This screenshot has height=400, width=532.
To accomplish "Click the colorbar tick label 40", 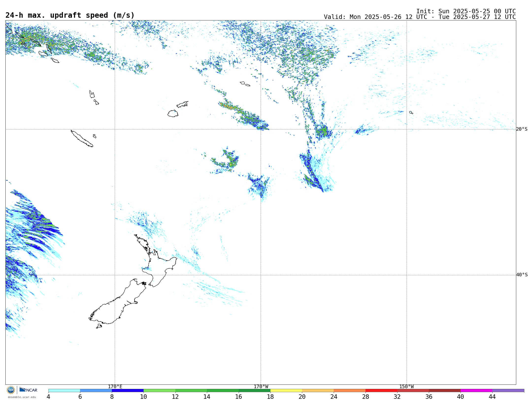I will click(x=461, y=397).
